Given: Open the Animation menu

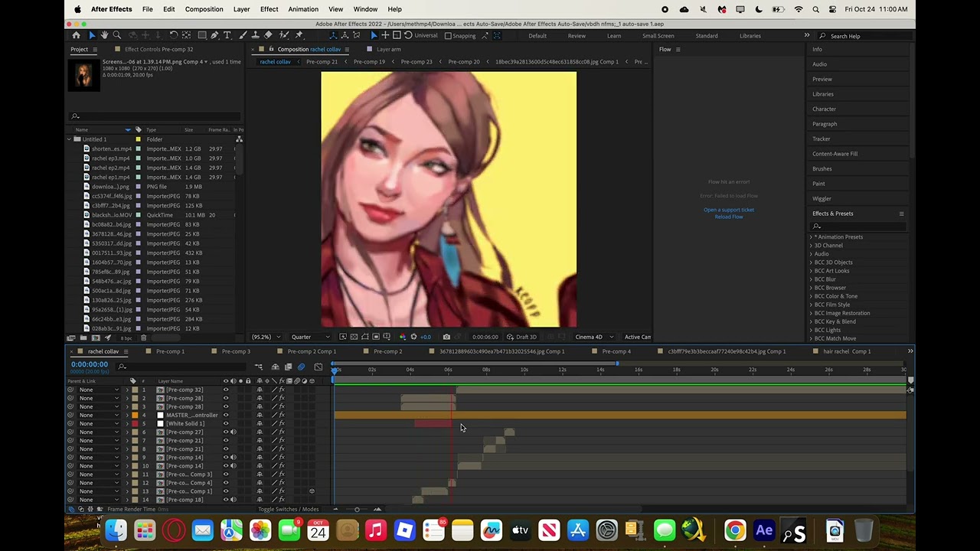Looking at the screenshot, I should pyautogui.click(x=303, y=9).
